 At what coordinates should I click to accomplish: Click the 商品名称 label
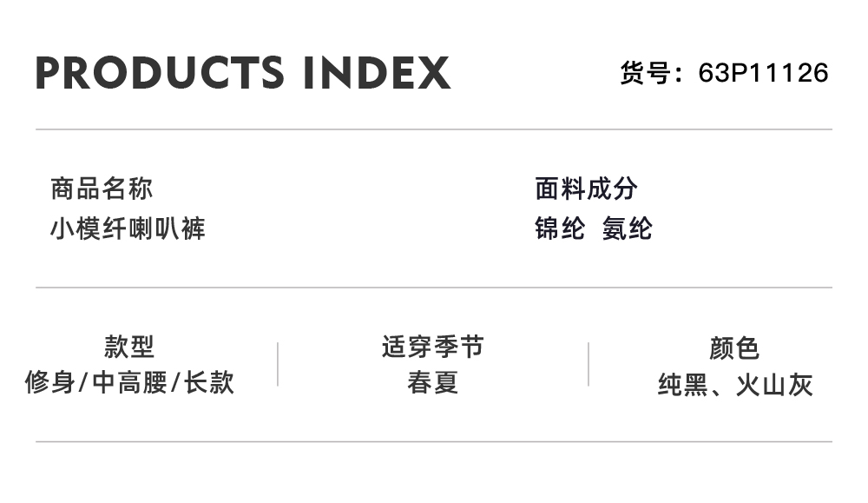coord(102,189)
